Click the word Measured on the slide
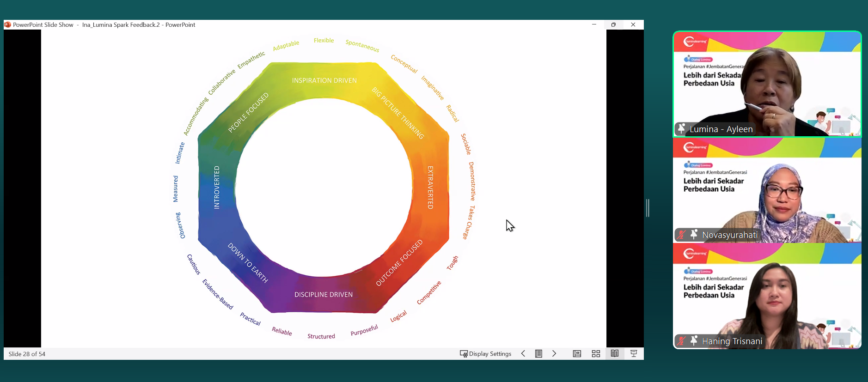This screenshot has height=382, width=868. pos(175,188)
